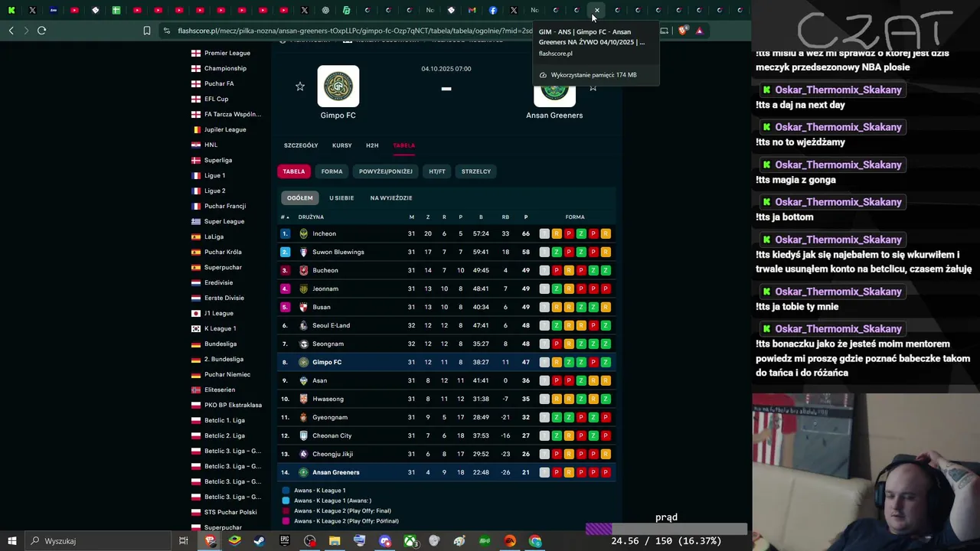Open Jupiler League sidebar link
Viewport: 980px width, 551px height.
(x=225, y=129)
